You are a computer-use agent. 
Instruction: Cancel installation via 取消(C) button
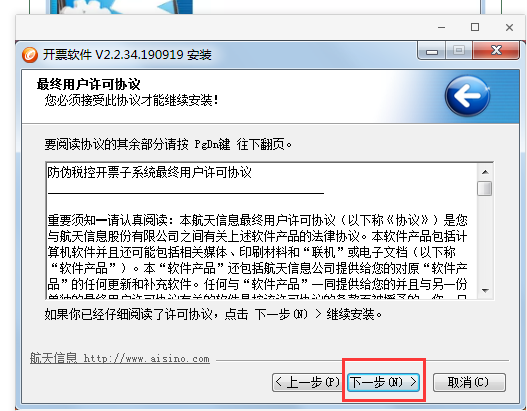(x=469, y=382)
